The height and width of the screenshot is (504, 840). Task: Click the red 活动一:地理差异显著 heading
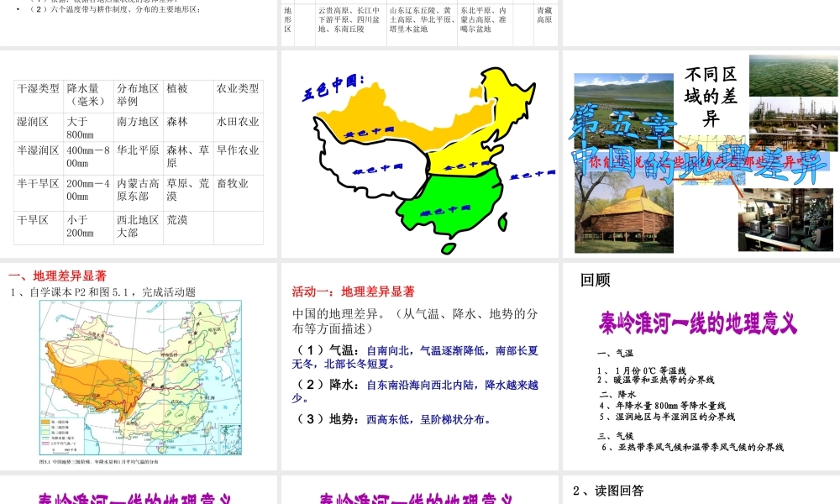354,291
